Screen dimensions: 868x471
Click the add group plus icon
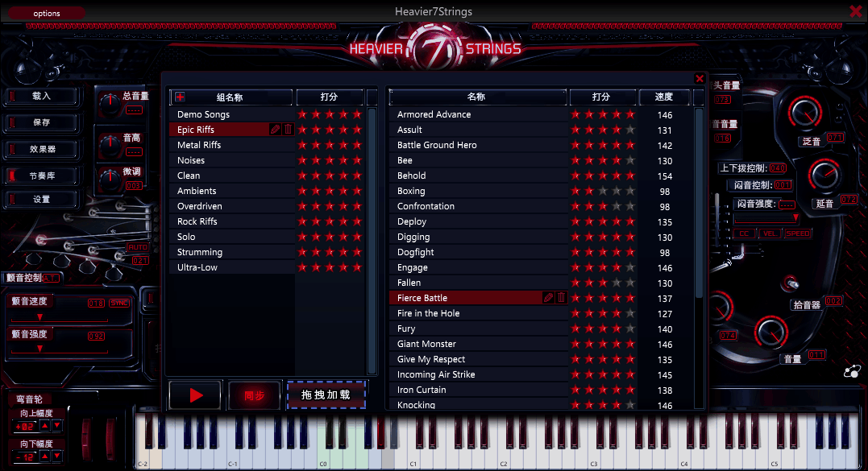tap(180, 97)
